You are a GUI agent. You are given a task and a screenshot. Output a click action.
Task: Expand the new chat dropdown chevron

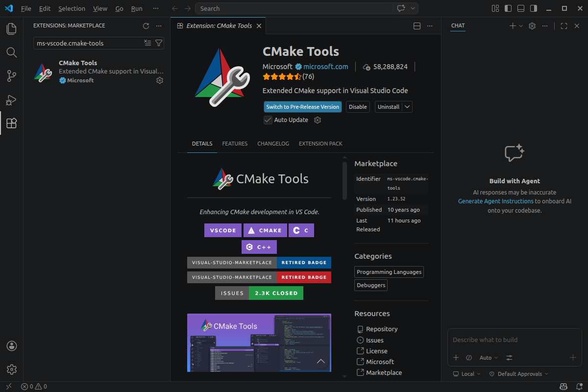(521, 26)
